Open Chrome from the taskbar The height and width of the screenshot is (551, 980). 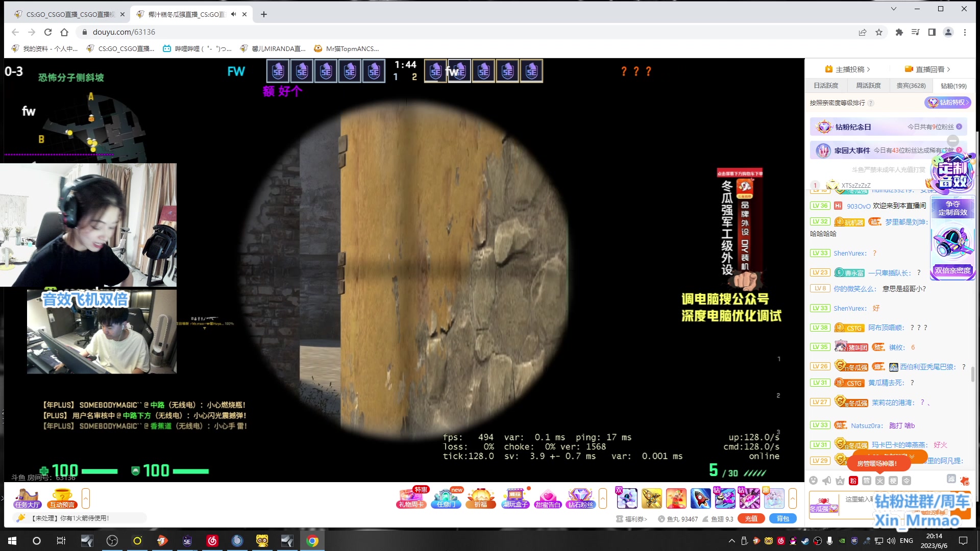pos(312,541)
